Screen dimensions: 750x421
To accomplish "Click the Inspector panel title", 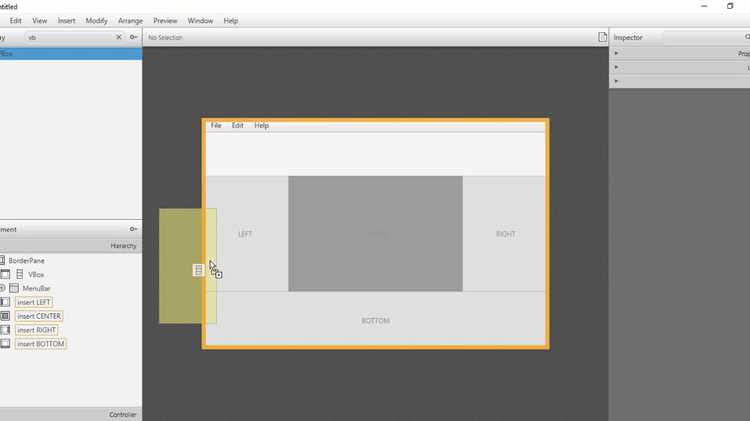I will coord(628,37).
